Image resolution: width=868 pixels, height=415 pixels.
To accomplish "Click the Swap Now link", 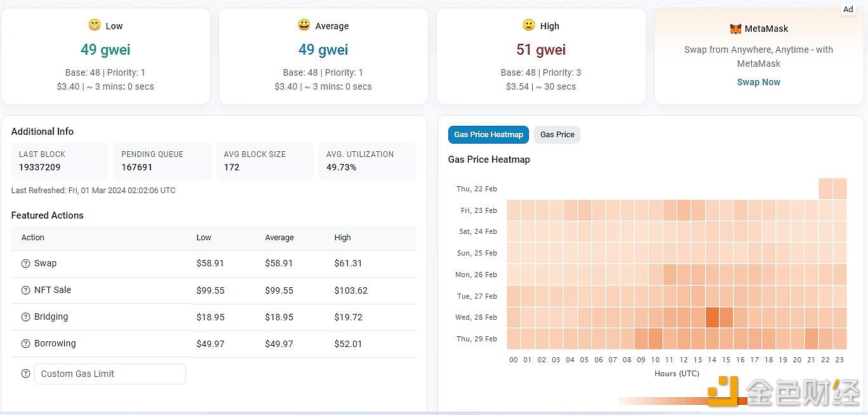I will [759, 82].
